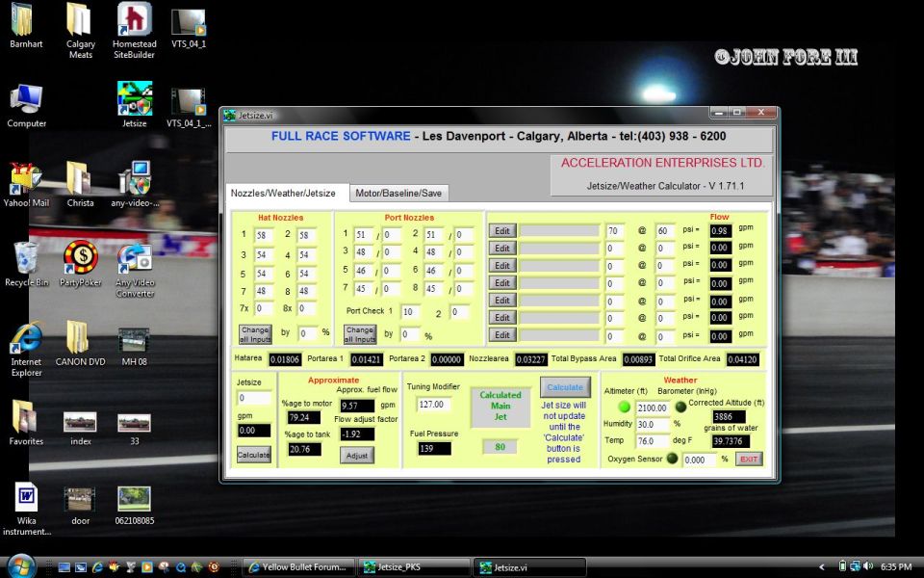Click Port Check 1 field showing 10

pos(410,311)
